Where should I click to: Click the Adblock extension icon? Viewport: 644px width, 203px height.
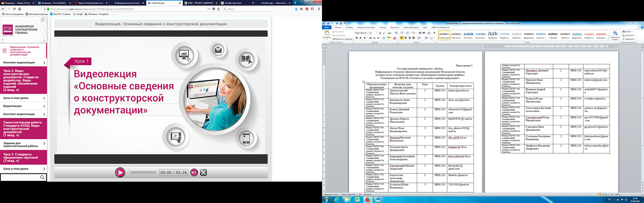[307, 9]
